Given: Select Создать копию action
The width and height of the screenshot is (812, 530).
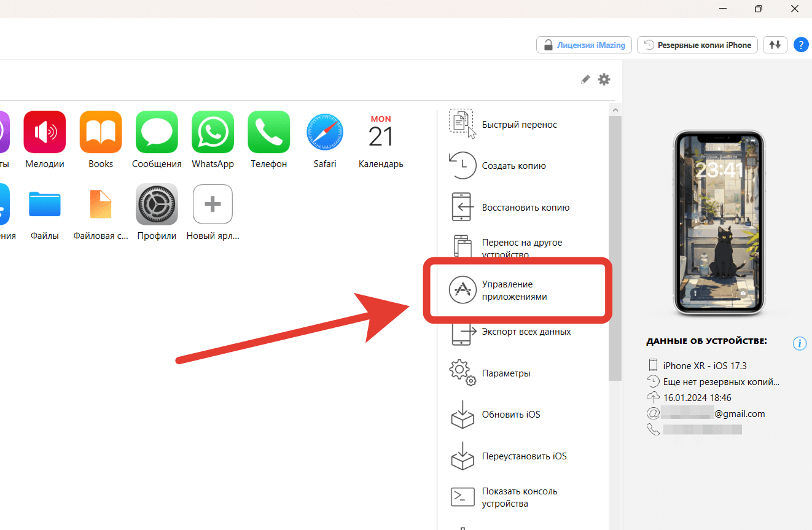Looking at the screenshot, I should (x=513, y=166).
